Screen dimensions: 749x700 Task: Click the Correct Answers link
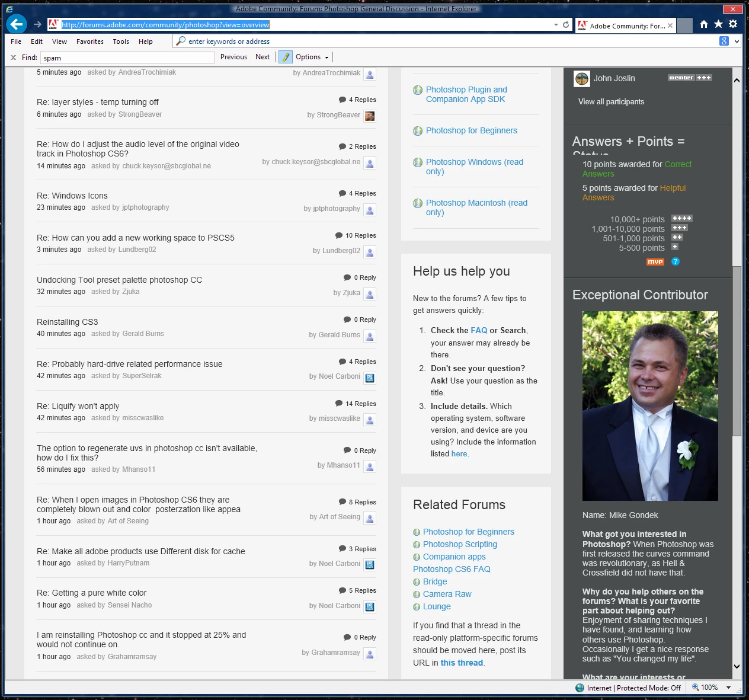click(637, 169)
